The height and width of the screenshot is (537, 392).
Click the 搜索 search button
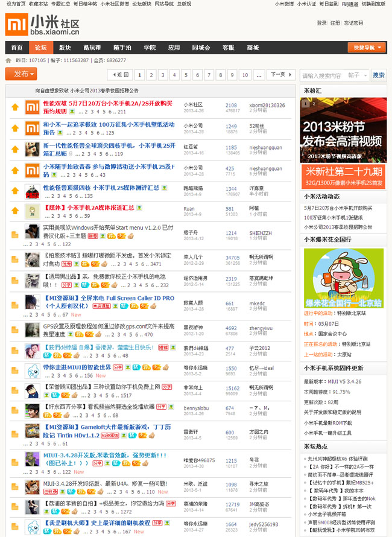[379, 75]
